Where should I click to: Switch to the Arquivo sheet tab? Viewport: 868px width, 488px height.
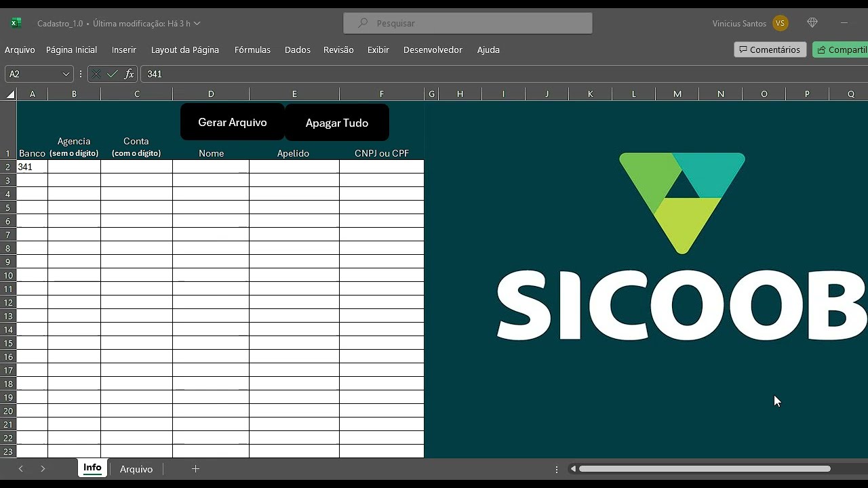tap(136, 469)
